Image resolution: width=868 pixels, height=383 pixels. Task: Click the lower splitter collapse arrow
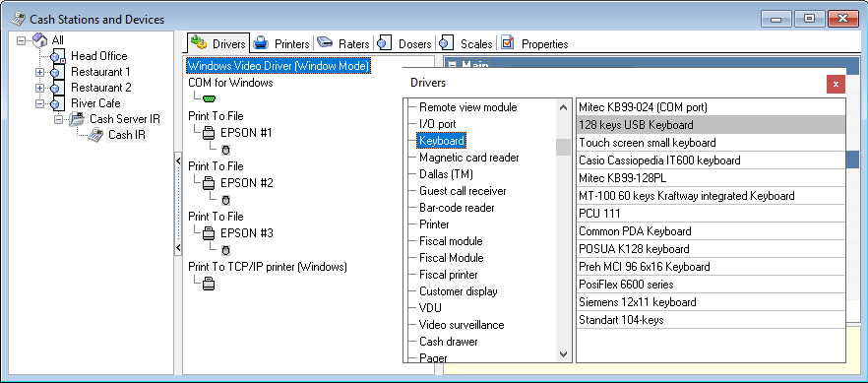[x=178, y=247]
